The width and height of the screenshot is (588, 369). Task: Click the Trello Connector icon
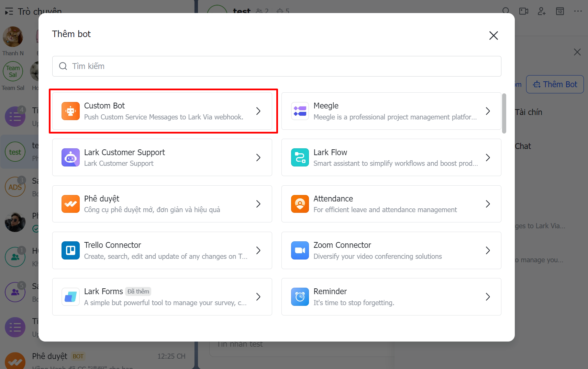click(x=70, y=251)
